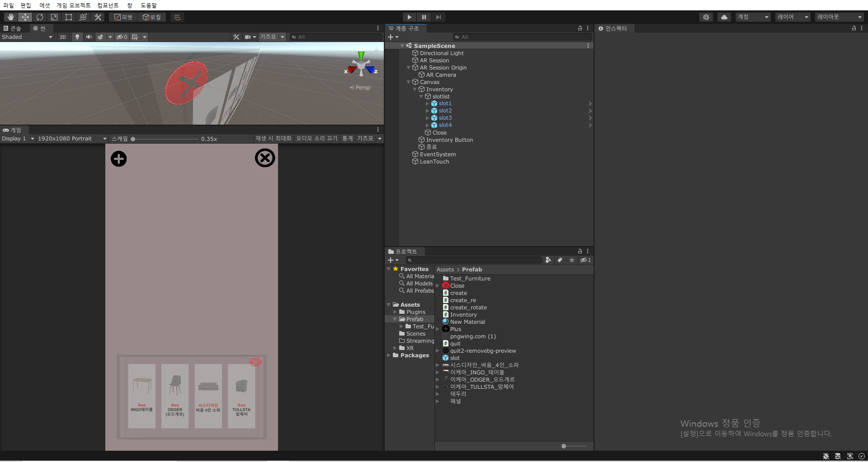
Task: Collapse the Canvas hierarchy item
Action: pyautogui.click(x=408, y=82)
